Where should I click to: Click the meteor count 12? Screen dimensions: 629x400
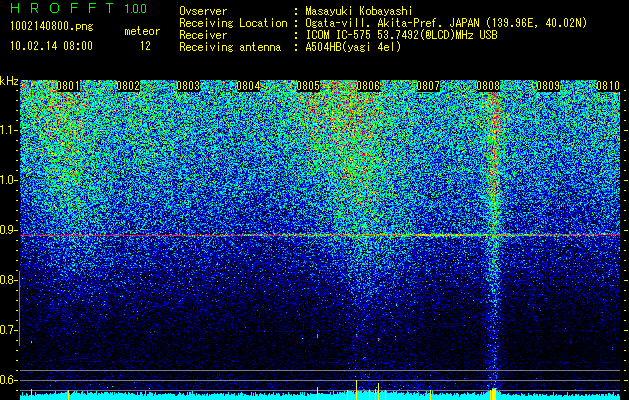tap(145, 46)
